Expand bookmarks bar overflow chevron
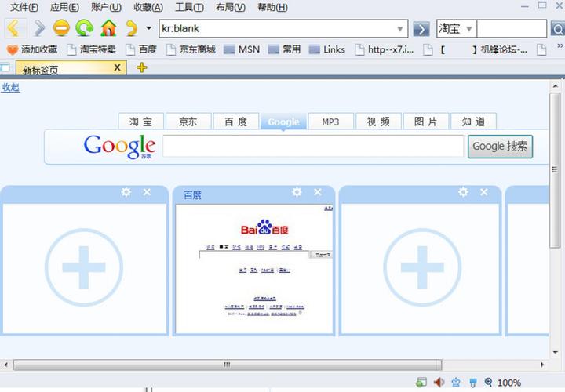This screenshot has width=565, height=392. click(x=560, y=45)
